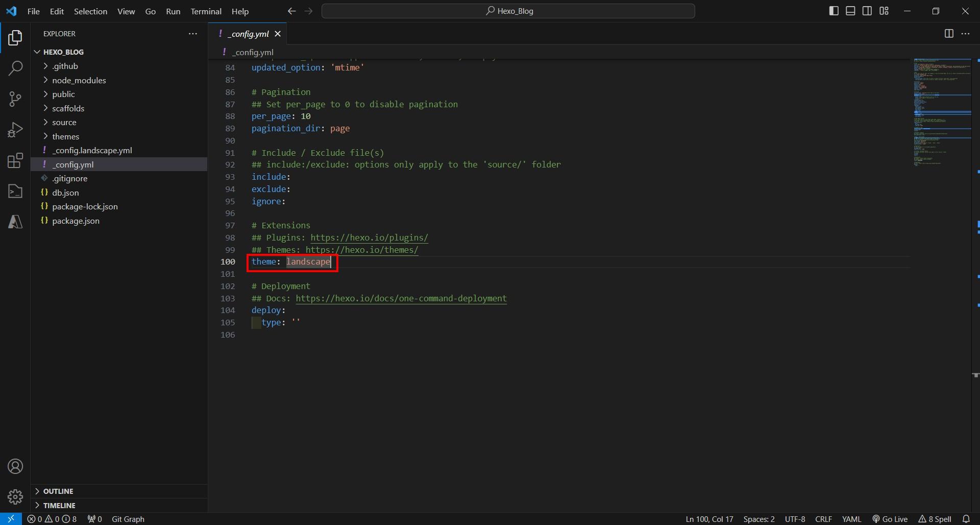Open db.json in Explorer

(x=119, y=193)
